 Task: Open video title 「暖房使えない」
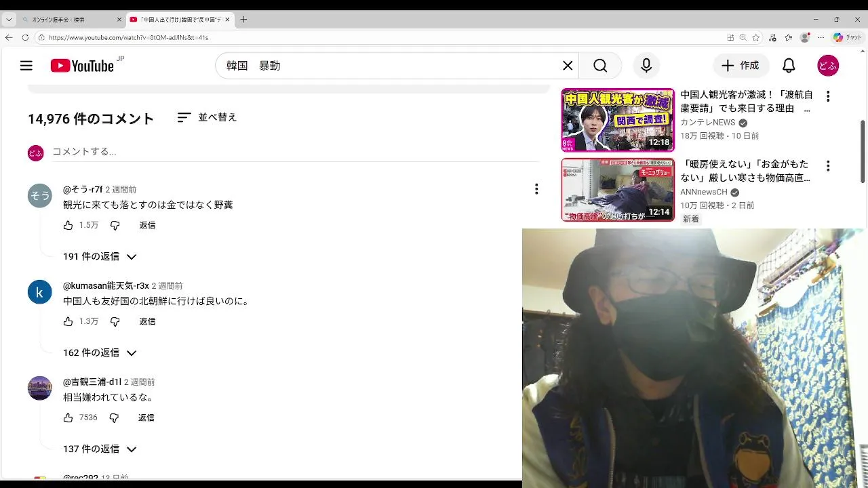tap(747, 171)
